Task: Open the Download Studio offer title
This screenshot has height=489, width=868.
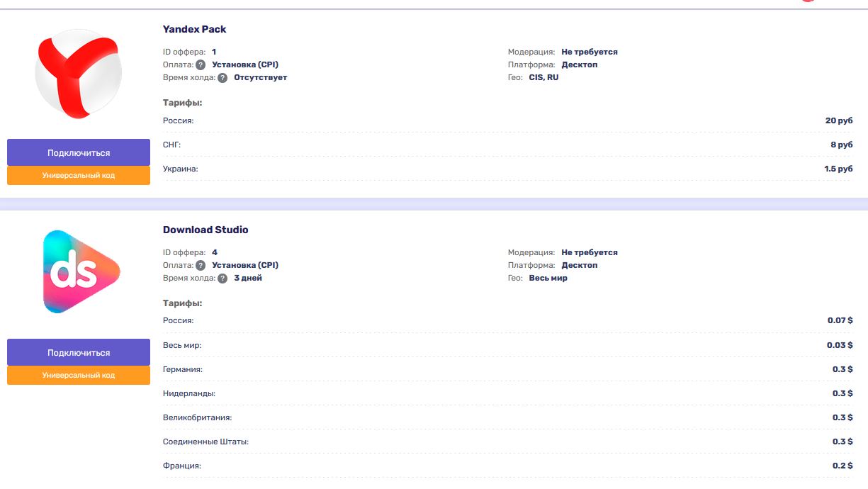Action: point(205,230)
